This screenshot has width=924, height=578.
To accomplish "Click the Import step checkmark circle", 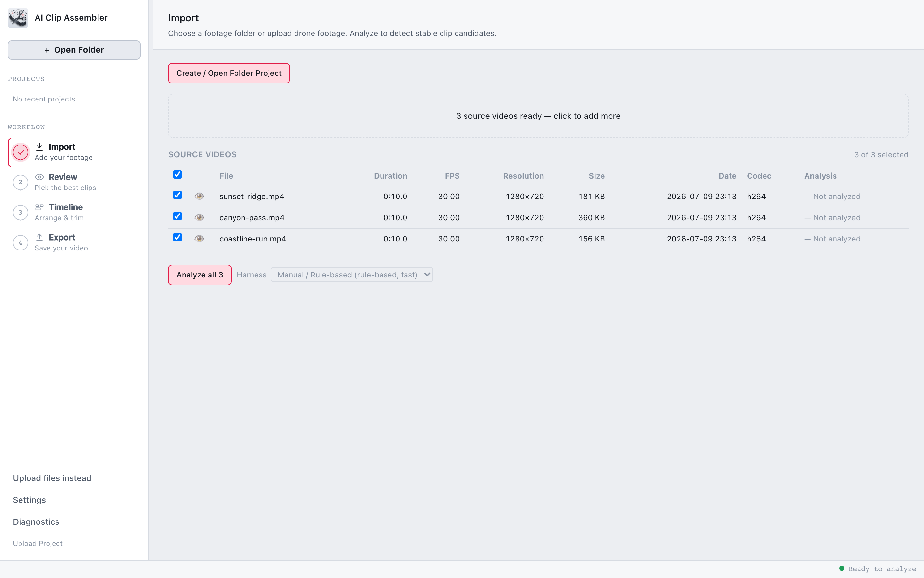I will (x=21, y=152).
